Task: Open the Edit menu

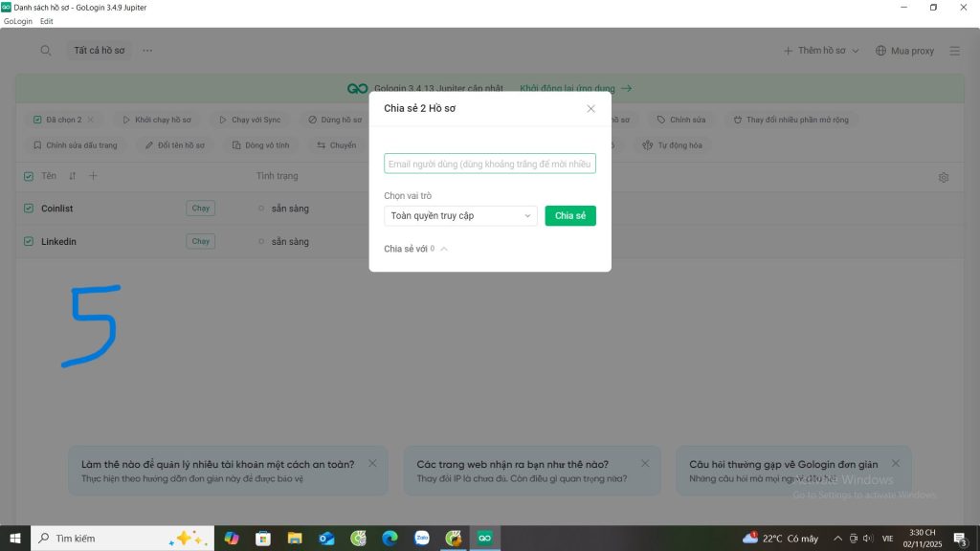Action: click(x=47, y=21)
